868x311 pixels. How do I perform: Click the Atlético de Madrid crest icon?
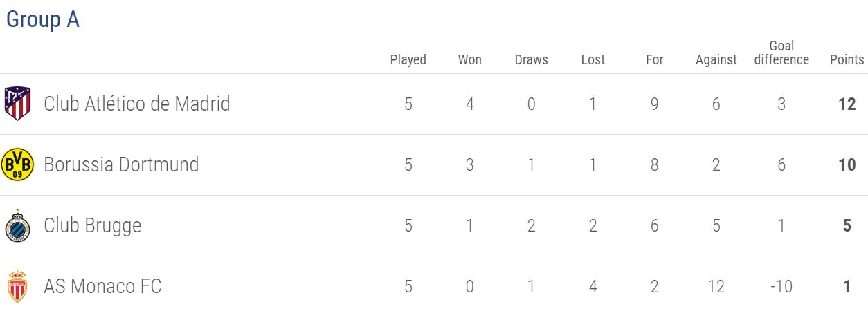click(17, 104)
